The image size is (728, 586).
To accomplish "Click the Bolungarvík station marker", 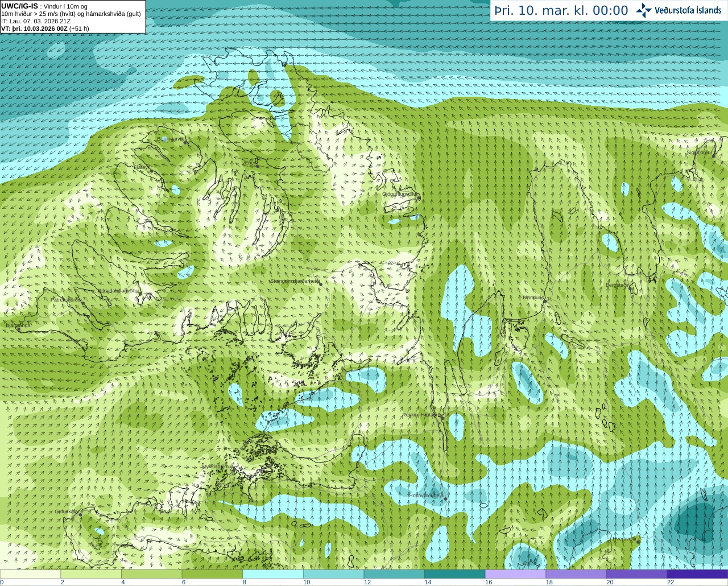I will [x=186, y=142].
